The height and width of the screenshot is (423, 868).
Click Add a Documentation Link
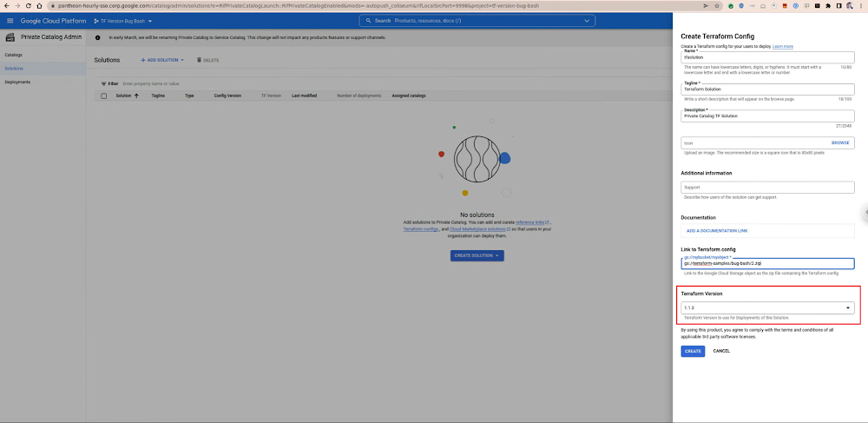716,231
